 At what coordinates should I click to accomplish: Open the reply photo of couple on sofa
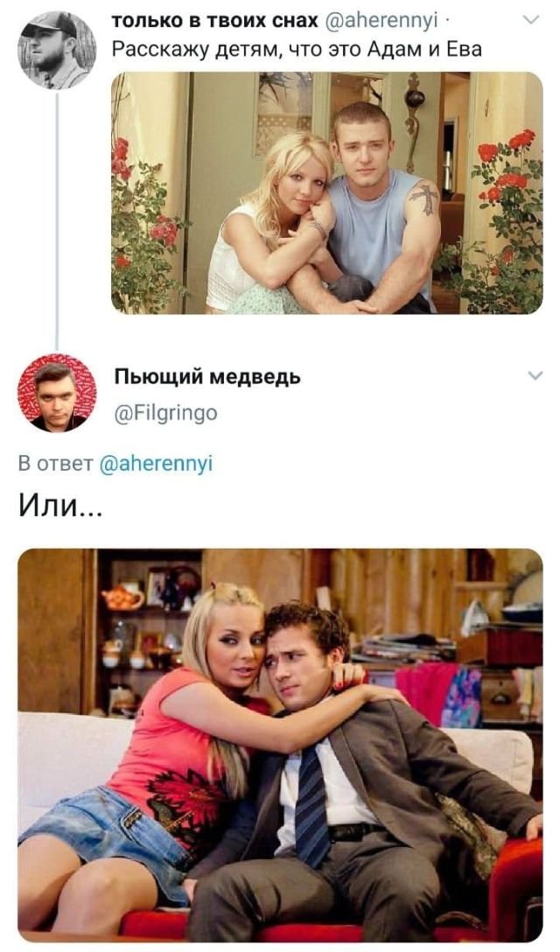(280, 745)
